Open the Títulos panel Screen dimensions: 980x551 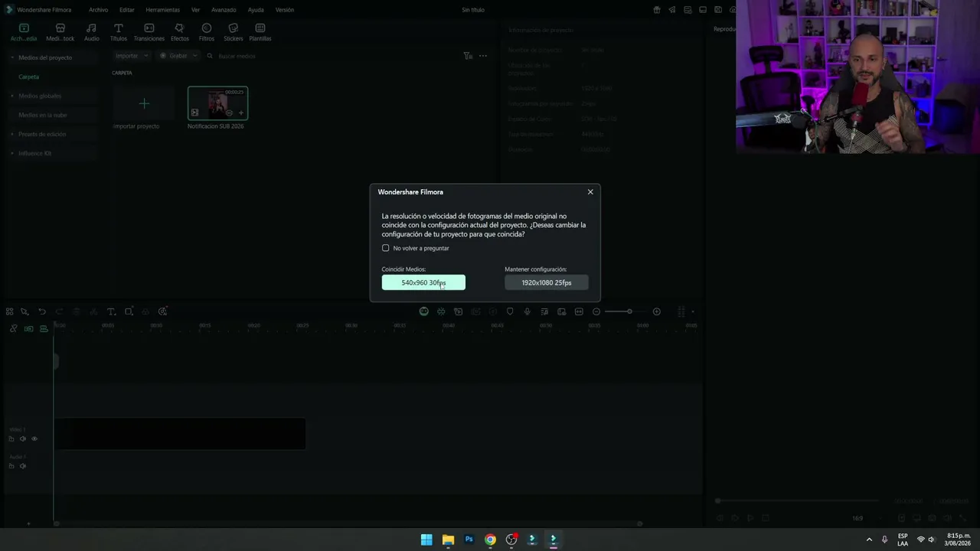coord(119,31)
